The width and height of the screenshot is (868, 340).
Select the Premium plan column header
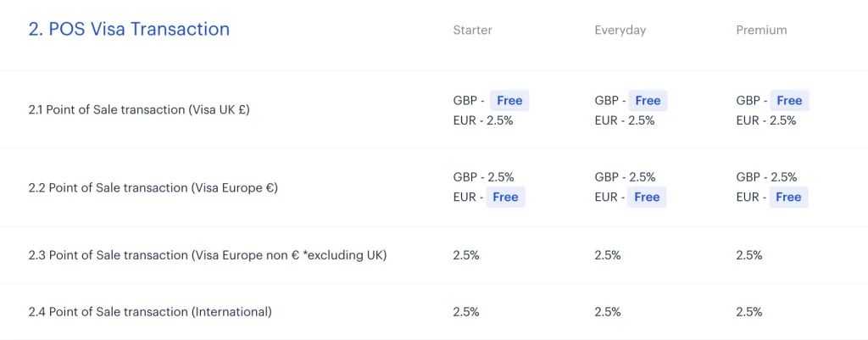pyautogui.click(x=761, y=30)
